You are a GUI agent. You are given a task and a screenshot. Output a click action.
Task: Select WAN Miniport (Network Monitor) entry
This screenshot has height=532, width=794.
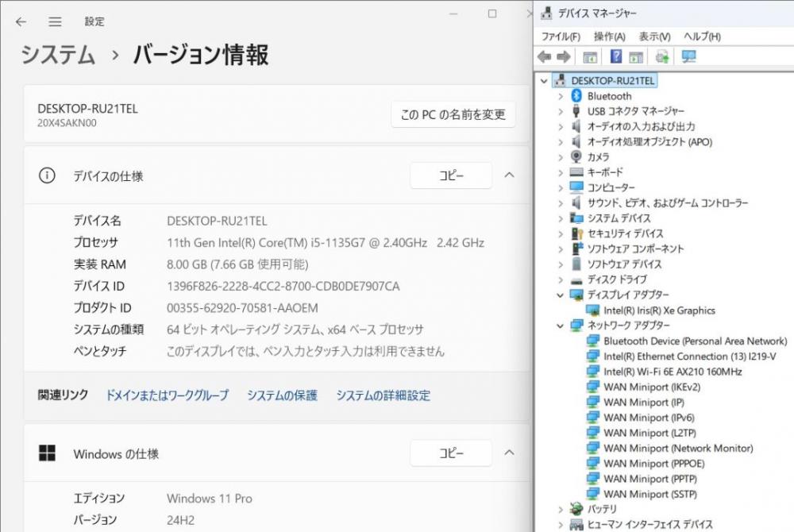click(678, 448)
